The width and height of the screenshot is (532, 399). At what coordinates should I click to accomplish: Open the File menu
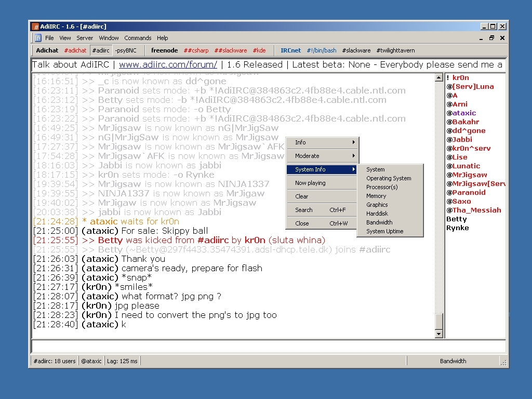(x=49, y=38)
